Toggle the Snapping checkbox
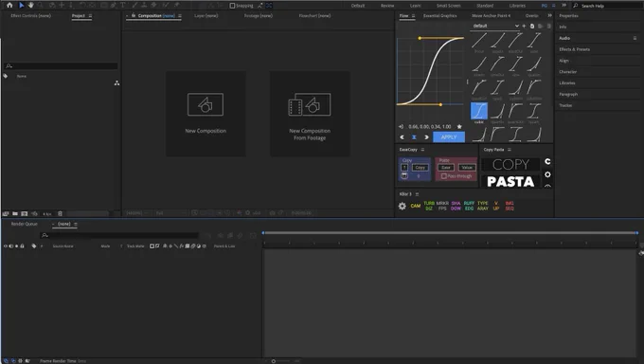Viewport: 644px width, 364px height. pyautogui.click(x=232, y=6)
